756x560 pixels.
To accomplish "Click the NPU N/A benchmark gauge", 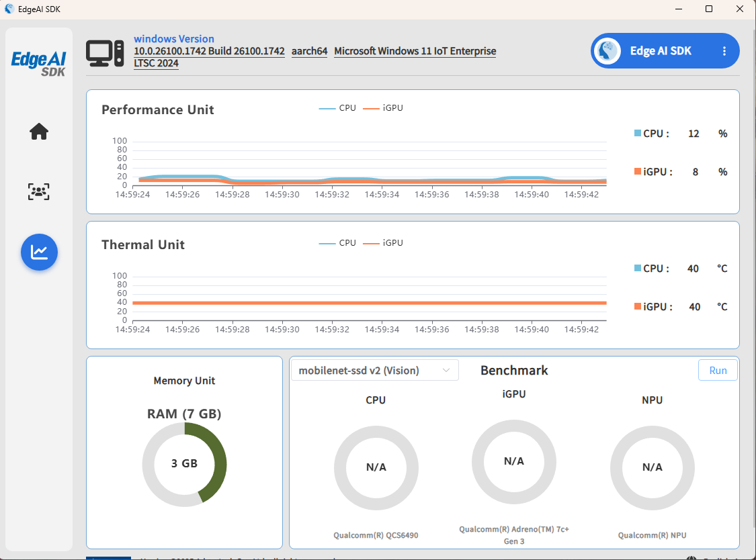I will [x=652, y=468].
